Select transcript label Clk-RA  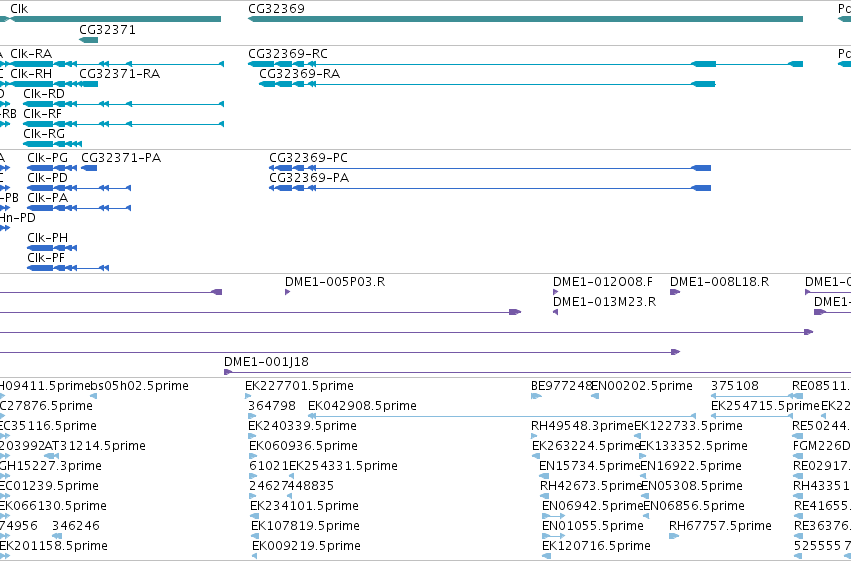click(x=31, y=54)
